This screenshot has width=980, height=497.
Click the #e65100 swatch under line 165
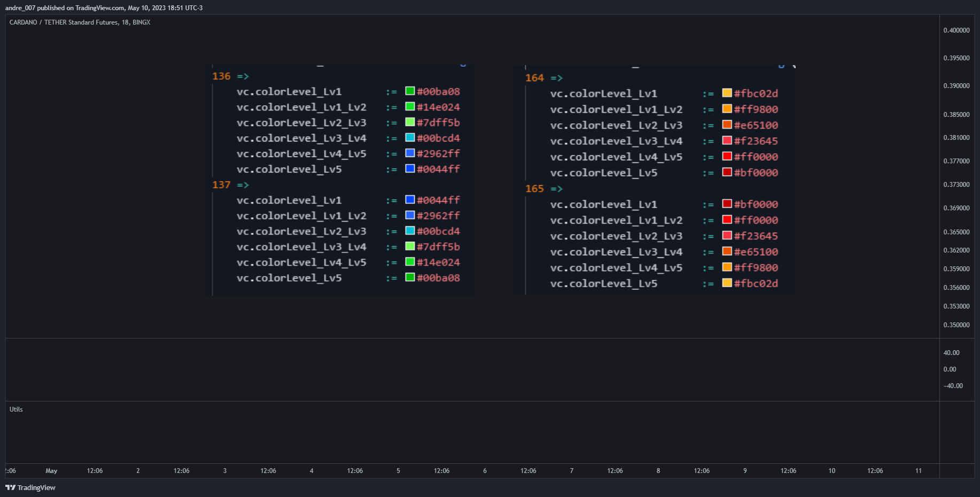click(727, 251)
